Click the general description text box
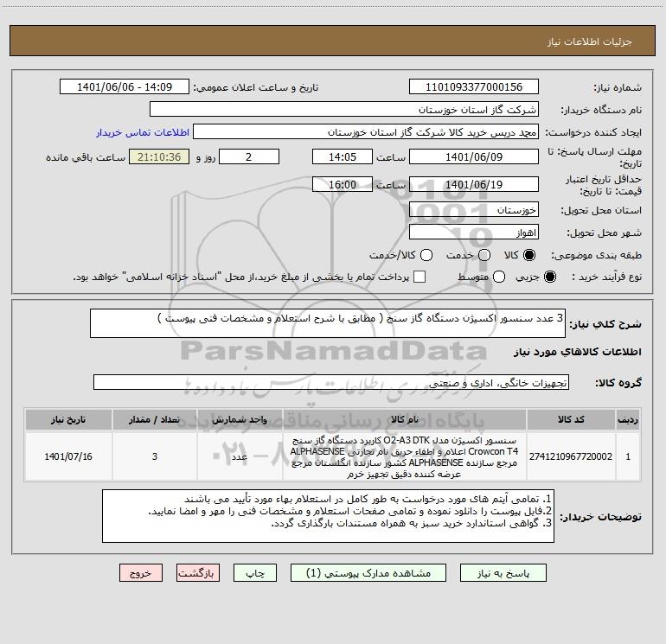Image resolution: width=666 pixels, height=644 pixels. 328,323
